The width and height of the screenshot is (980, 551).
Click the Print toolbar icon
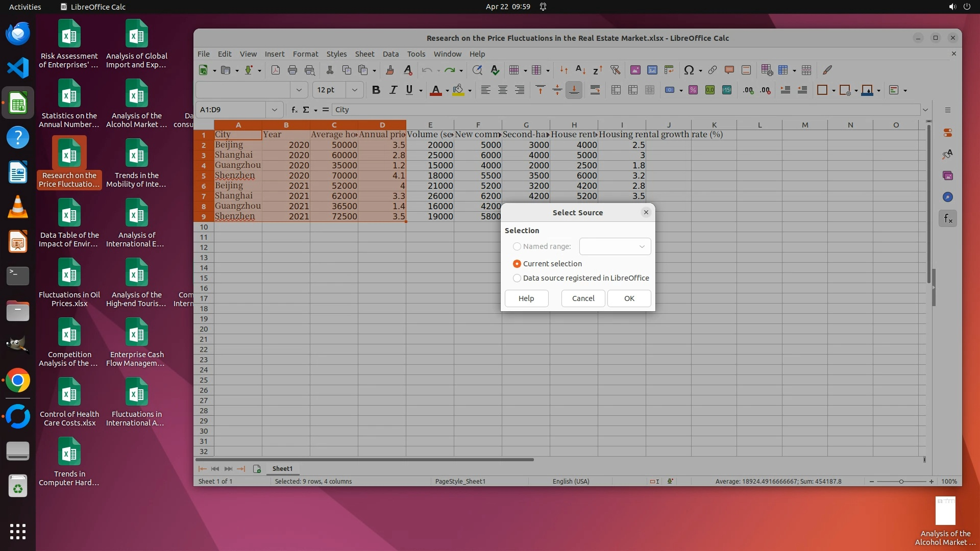click(292, 70)
